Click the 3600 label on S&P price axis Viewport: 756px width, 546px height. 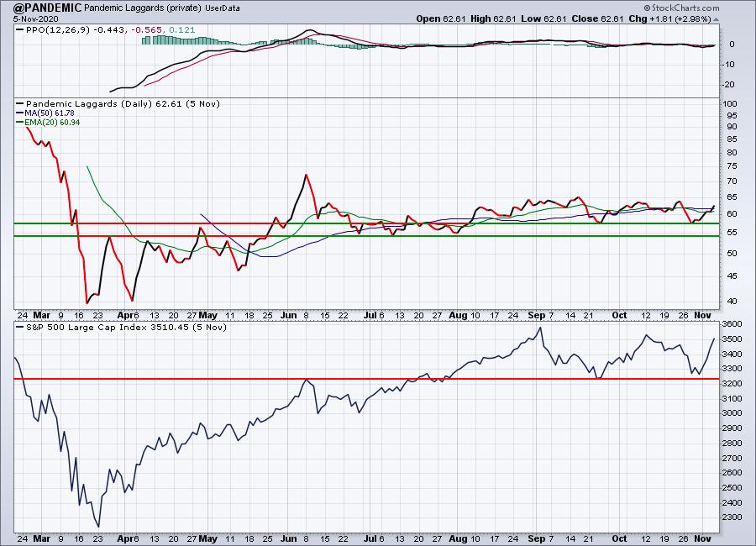pyautogui.click(x=733, y=323)
